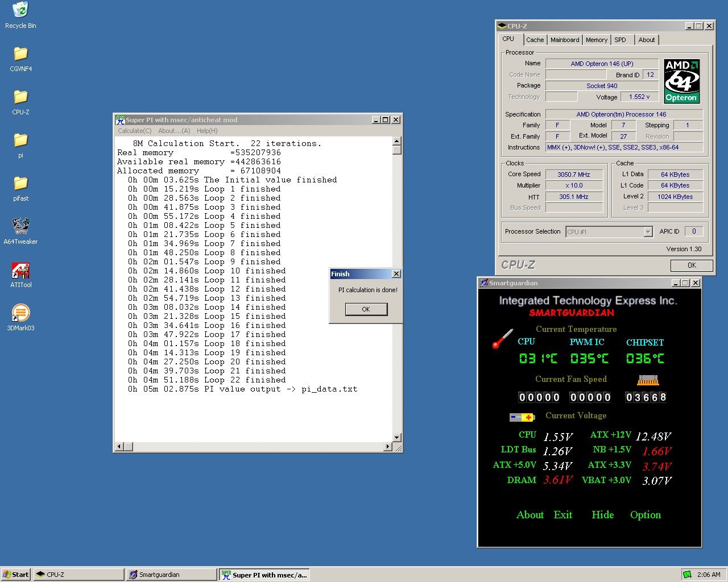
Task: Open the CPU-Z folder on desktop
Action: click(x=20, y=97)
